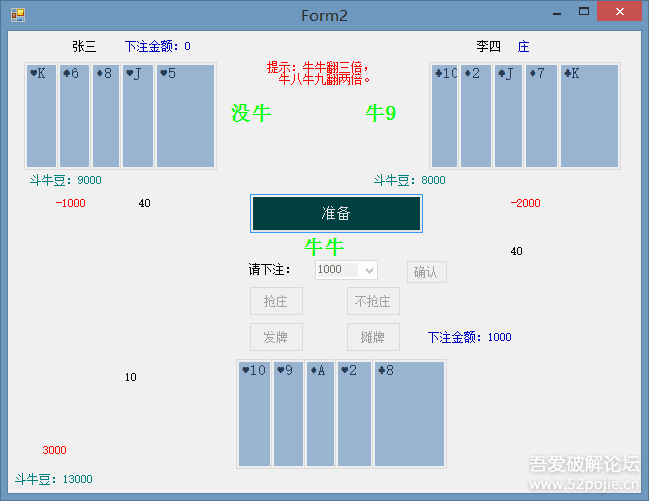Select 张三's heart K card

pyautogui.click(x=41, y=116)
